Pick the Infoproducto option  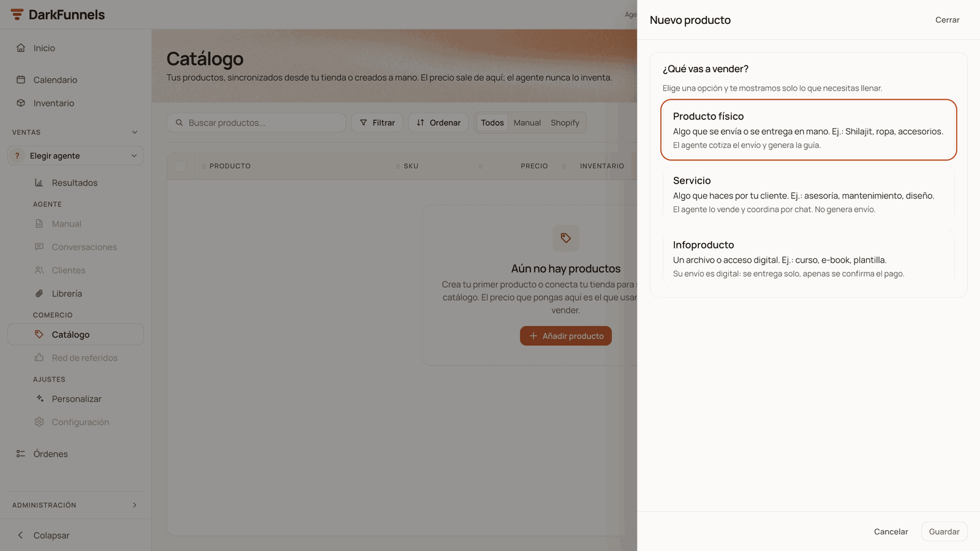point(809,258)
